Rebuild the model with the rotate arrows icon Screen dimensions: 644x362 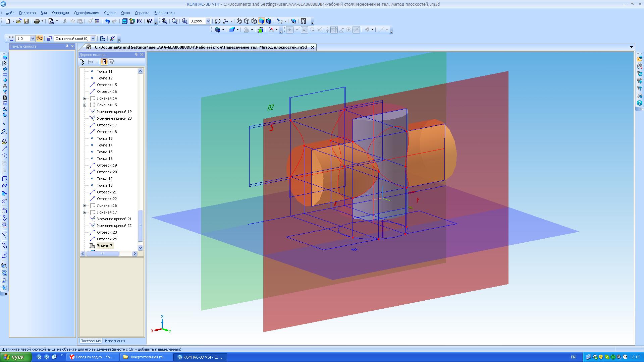[x=218, y=21]
